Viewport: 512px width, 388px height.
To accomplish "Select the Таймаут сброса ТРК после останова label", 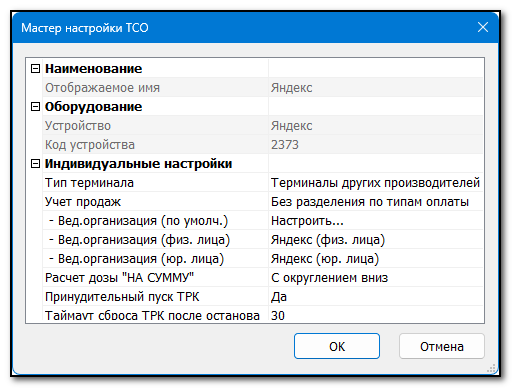I will 152,315.
